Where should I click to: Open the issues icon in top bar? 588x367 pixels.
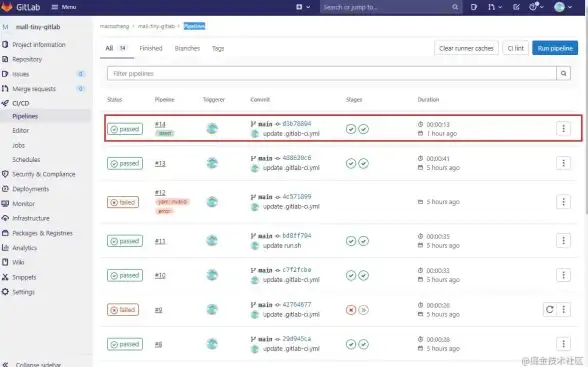tap(474, 7)
